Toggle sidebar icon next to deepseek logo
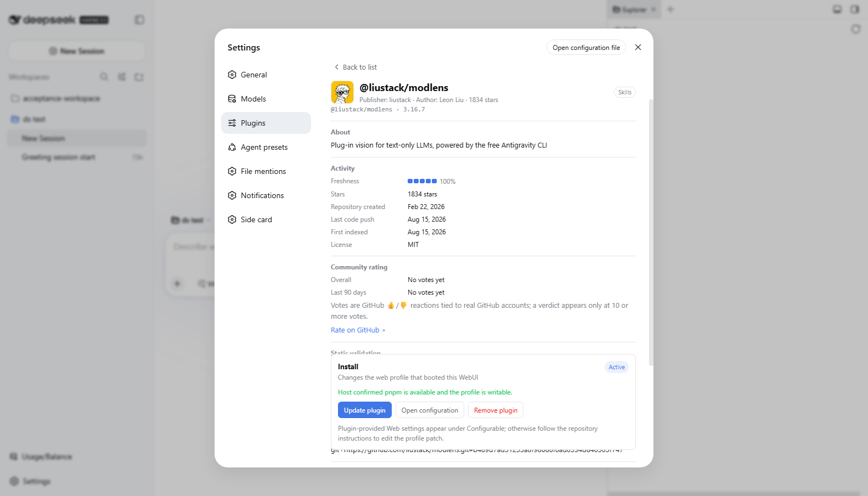The width and height of the screenshot is (868, 496). point(139,20)
